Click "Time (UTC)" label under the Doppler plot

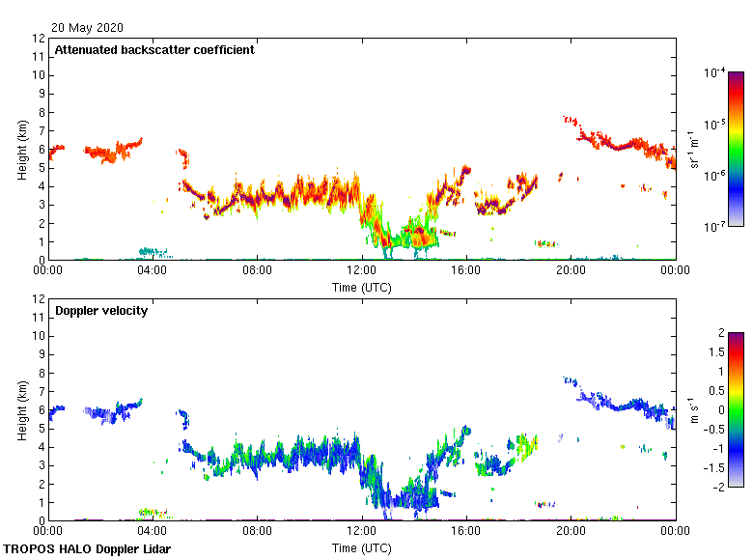coord(362,547)
